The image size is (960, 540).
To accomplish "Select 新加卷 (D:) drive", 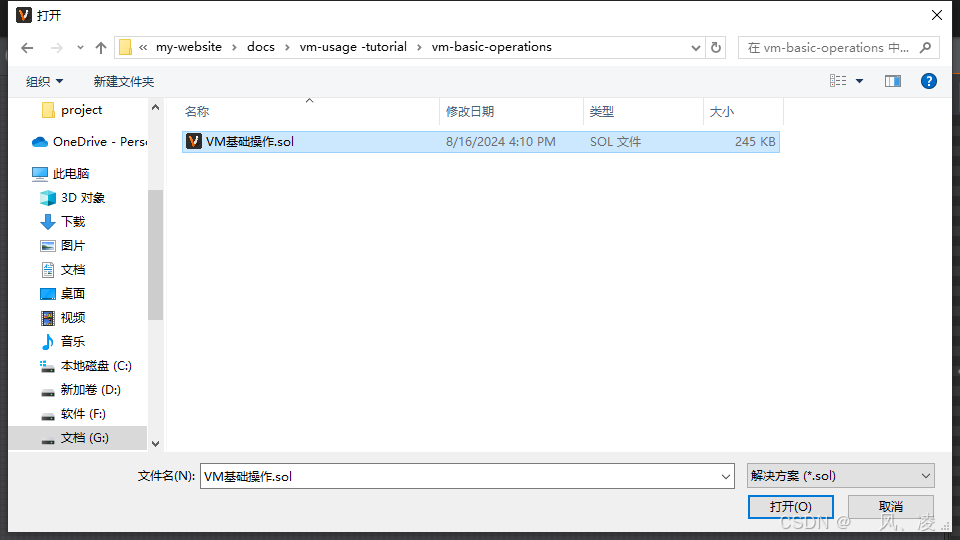I will click(x=80, y=390).
